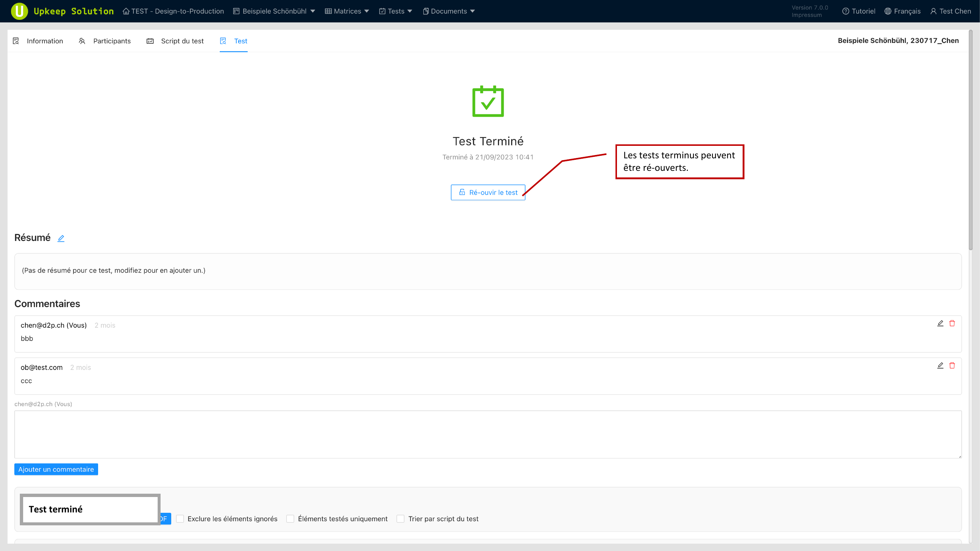
Task: Delete the ob@test.com comment 'ccc'
Action: [952, 365]
